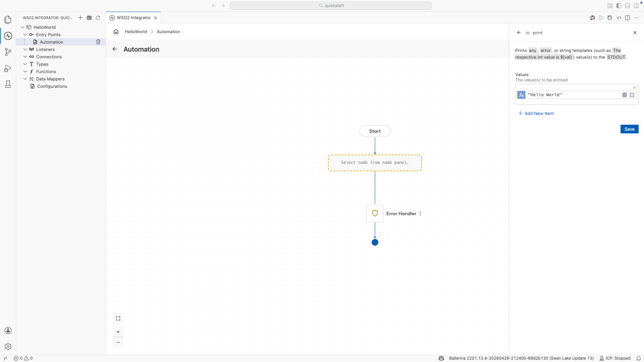Image resolution: width=644 pixels, height=362 pixels.
Task: Open Accounts icon in activity bar
Action: pyautogui.click(x=8, y=330)
